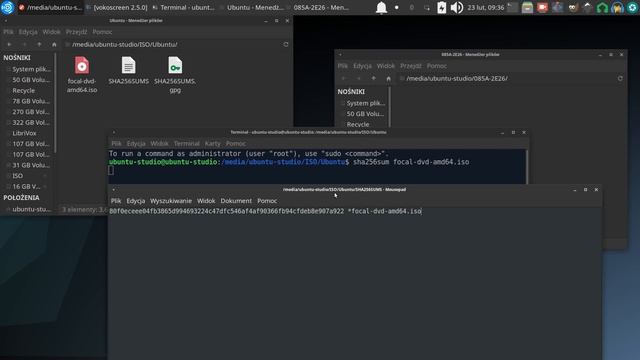Open Dokument menu in Mousepad
640x360 pixels.
point(236,201)
